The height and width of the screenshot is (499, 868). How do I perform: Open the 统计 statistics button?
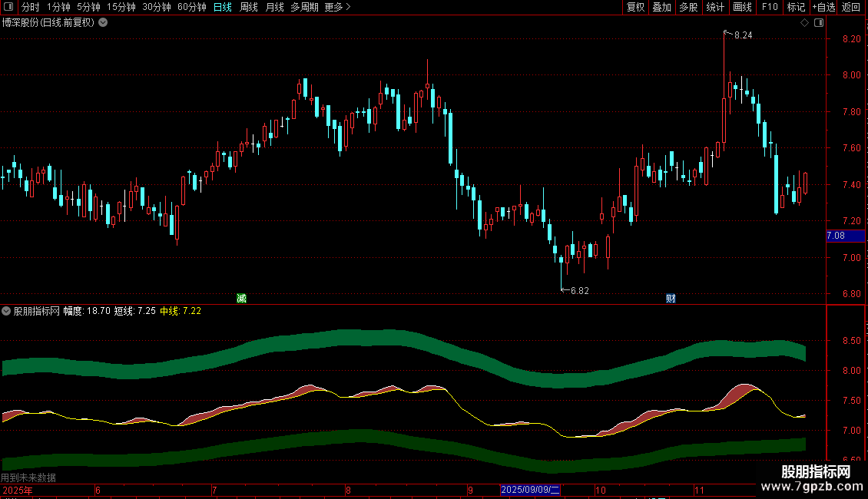coord(715,7)
